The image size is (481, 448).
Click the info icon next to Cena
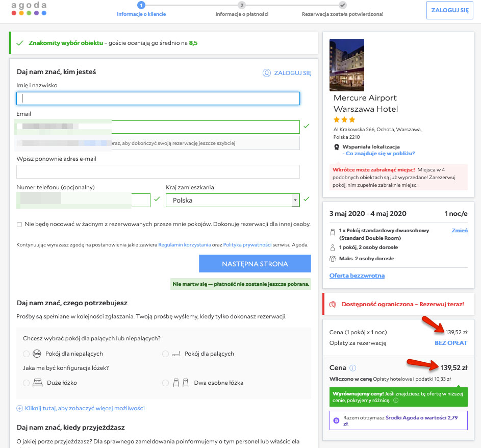tap(353, 368)
